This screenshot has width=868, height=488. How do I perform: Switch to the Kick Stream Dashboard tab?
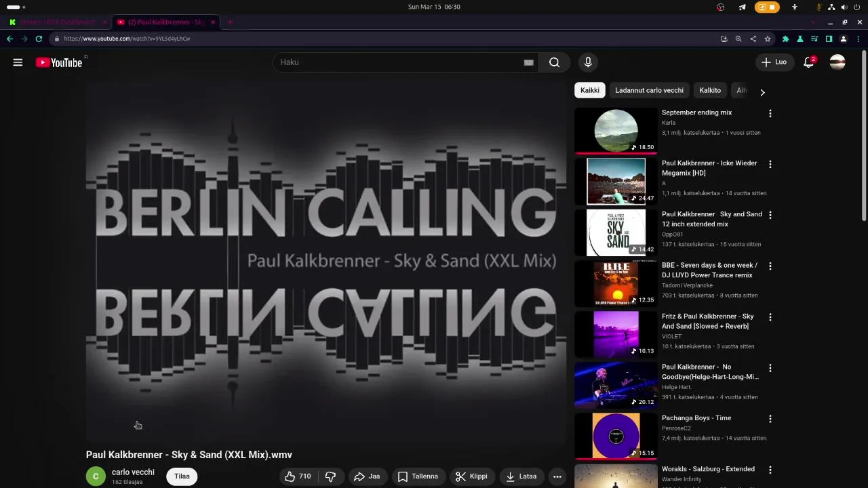pos(54,22)
